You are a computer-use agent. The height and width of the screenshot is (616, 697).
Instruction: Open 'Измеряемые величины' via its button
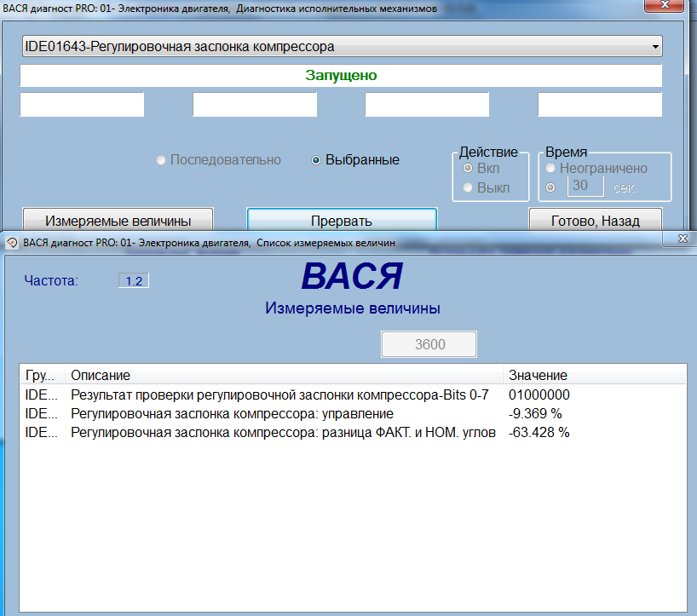(x=118, y=221)
